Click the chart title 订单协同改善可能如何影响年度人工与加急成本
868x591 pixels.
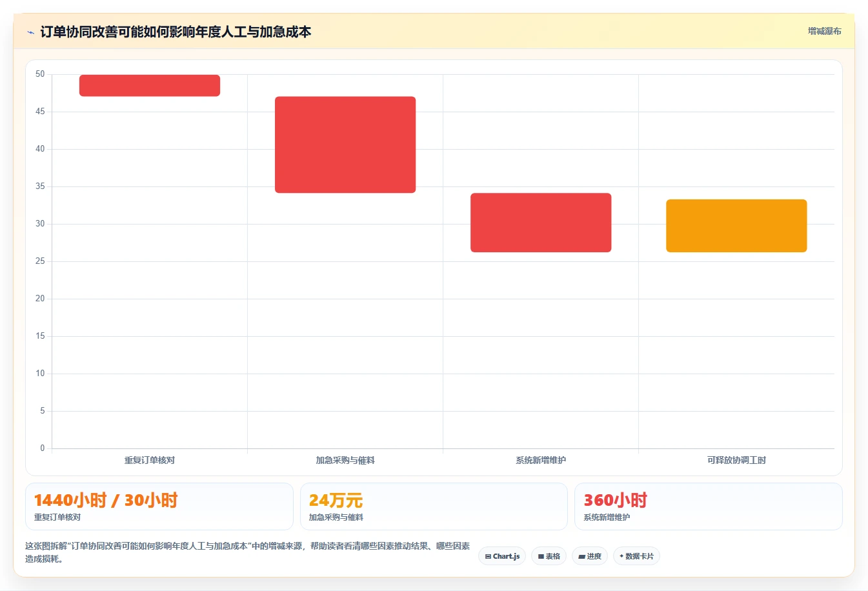pos(176,32)
